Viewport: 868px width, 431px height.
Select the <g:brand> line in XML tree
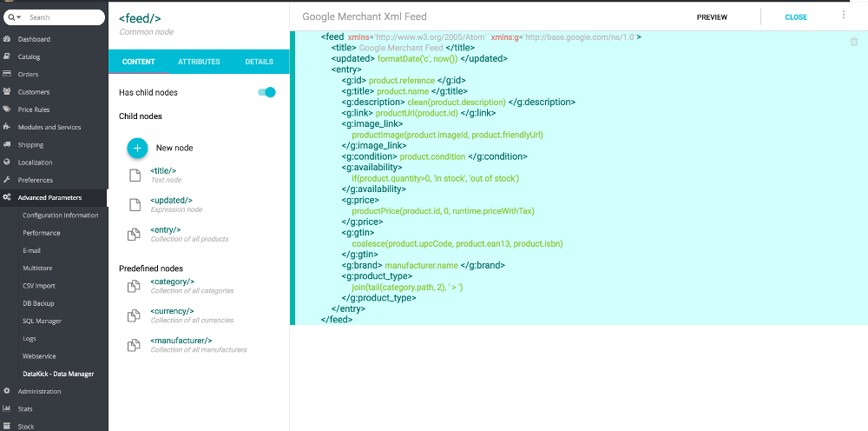pos(424,265)
